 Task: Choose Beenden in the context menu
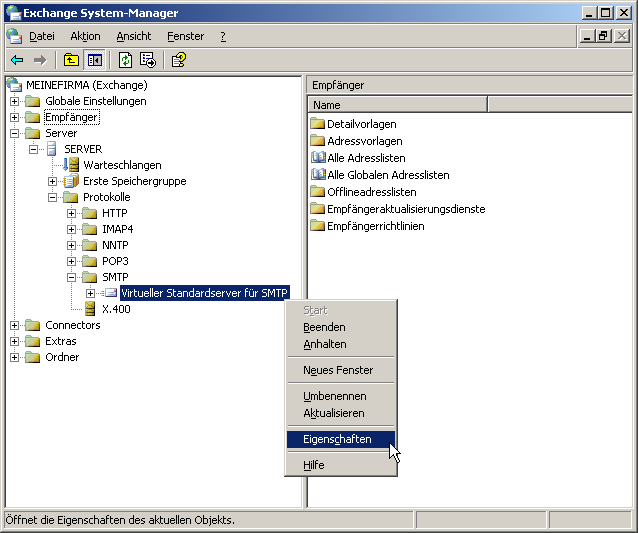click(341, 327)
